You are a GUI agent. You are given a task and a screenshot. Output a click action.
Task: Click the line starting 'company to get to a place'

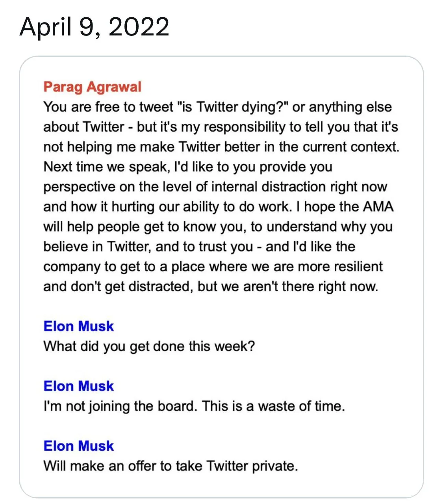pos(213,267)
